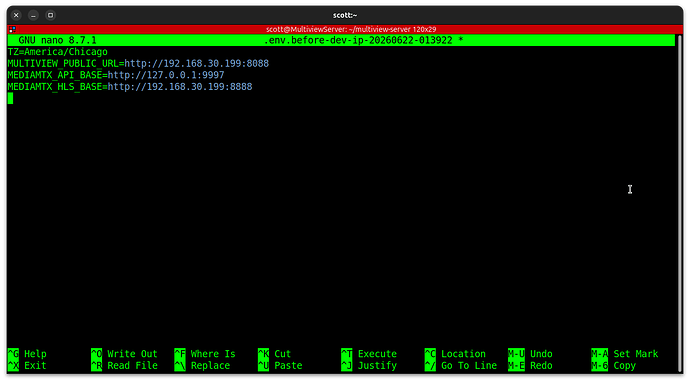This screenshot has height=382, width=690.
Task: Click the Terminator split icon in red titlebar
Action: pyautogui.click(x=12, y=29)
